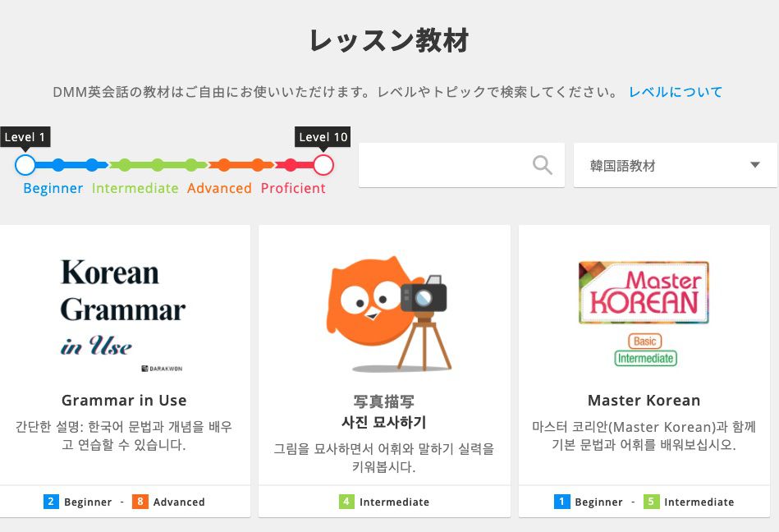Click the search magnifier icon
The height and width of the screenshot is (532, 779).
pyautogui.click(x=542, y=165)
